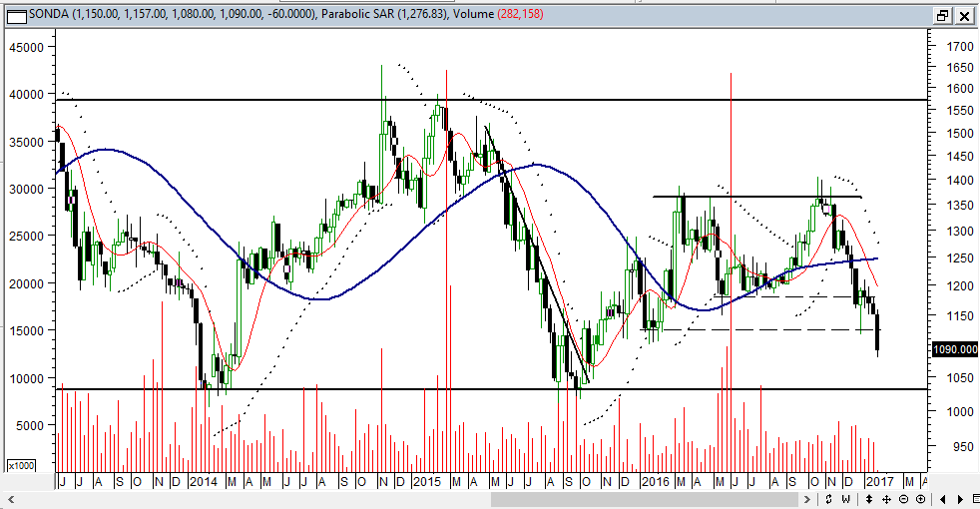Click the 2014 year label on time axis
This screenshot has height=509, width=980.
tap(204, 481)
